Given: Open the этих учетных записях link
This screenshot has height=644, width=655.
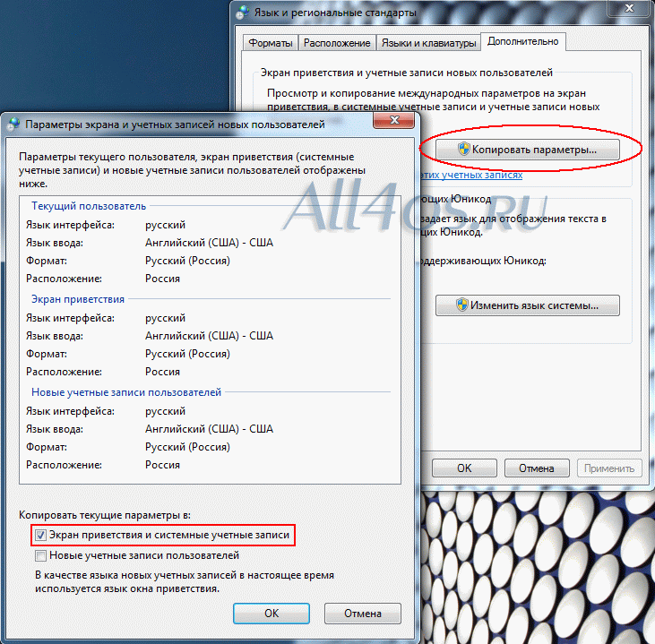Looking at the screenshot, I should pyautogui.click(x=471, y=175).
